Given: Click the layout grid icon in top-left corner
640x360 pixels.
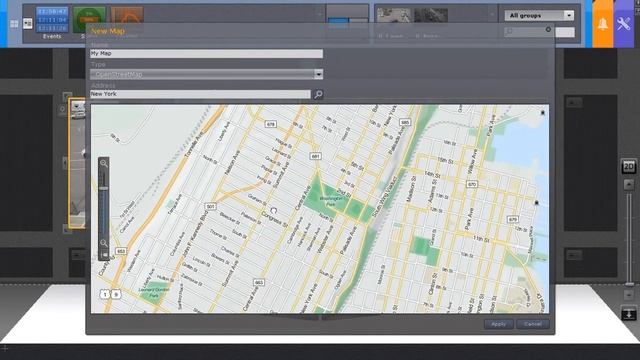Looking at the screenshot, I should click(x=14, y=24).
